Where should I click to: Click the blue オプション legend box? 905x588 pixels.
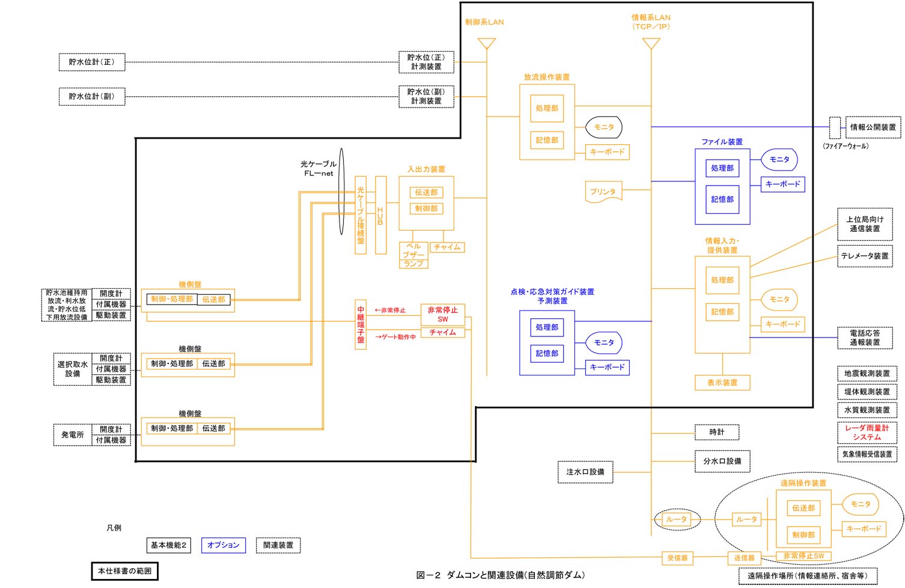click(223, 545)
